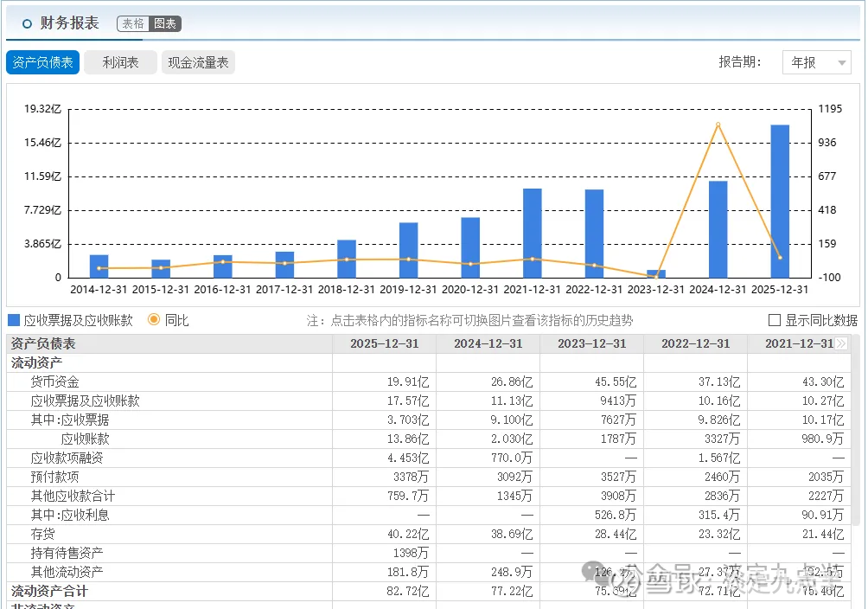
Task: Click the small 2023-12-31 bar in chart
Action: (x=656, y=273)
